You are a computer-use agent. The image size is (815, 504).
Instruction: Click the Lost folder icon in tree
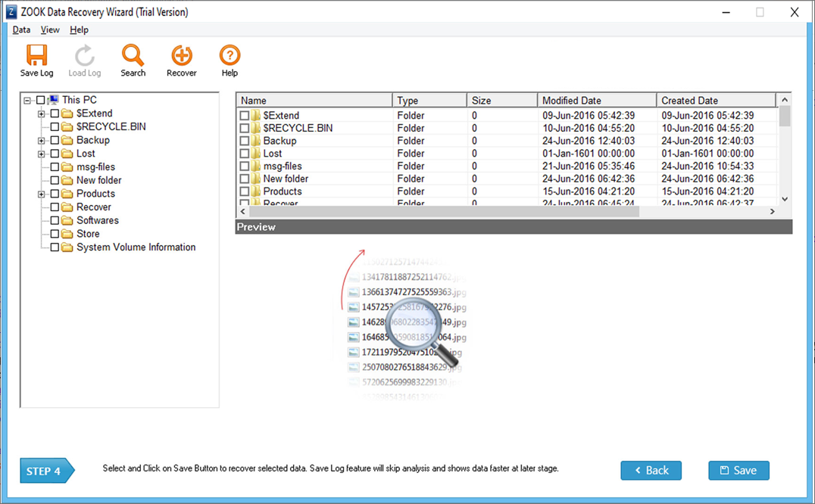(67, 154)
